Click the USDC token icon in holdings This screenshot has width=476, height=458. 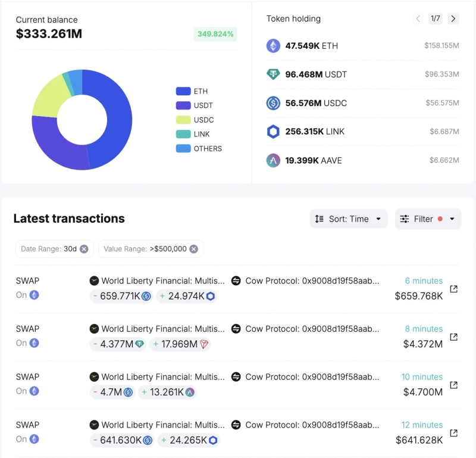pyautogui.click(x=273, y=103)
